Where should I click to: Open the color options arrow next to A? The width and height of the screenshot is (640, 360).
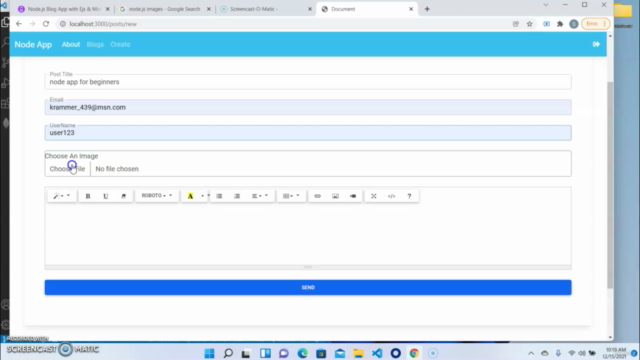(x=203, y=196)
